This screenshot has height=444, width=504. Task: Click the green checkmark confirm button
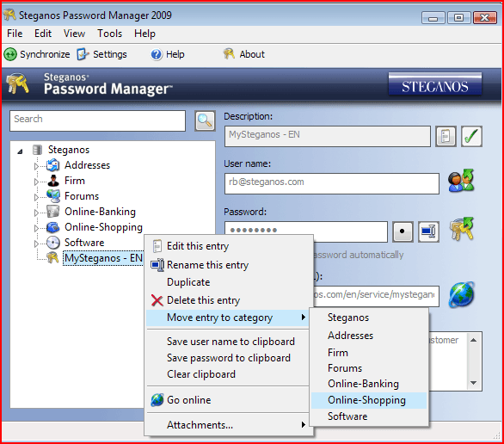[471, 136]
